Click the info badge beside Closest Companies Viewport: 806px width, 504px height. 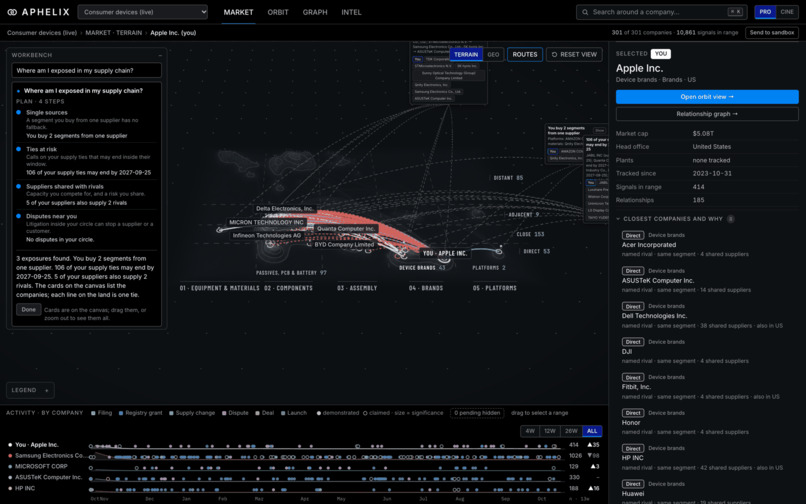tap(730, 219)
